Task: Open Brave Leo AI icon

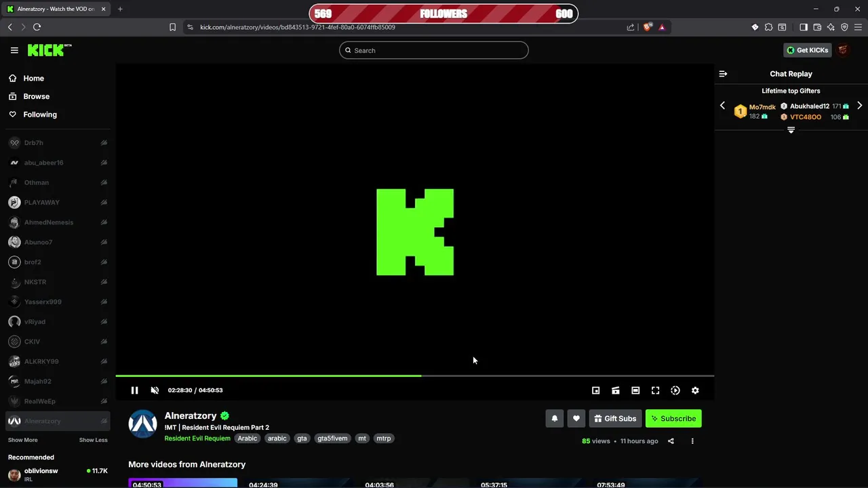Action: pos(831,27)
